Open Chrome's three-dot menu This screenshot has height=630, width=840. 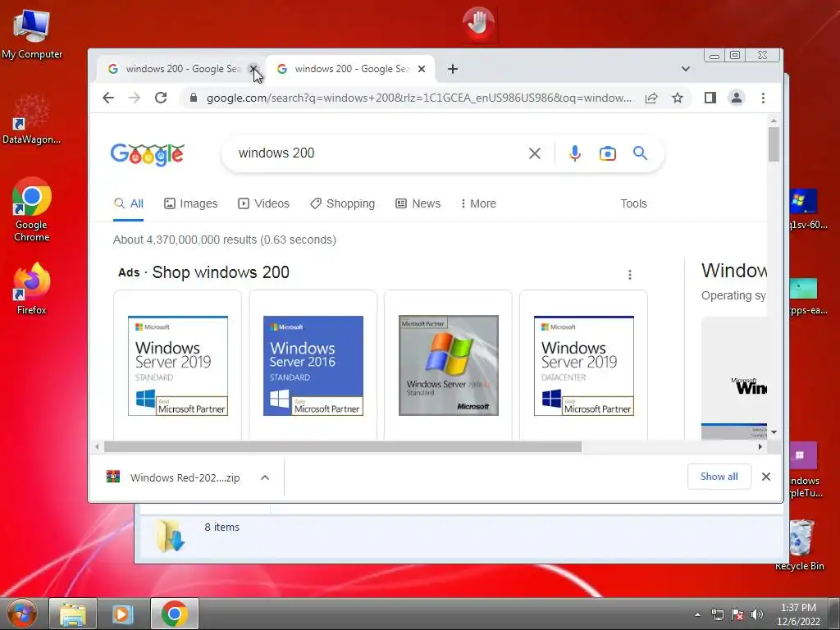pyautogui.click(x=764, y=98)
